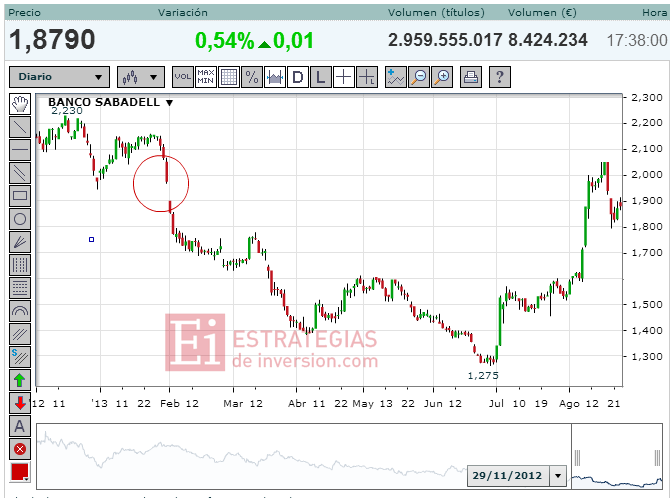The width and height of the screenshot is (672, 498).
Task: Click the time 17:38:00
Action: pos(637,41)
